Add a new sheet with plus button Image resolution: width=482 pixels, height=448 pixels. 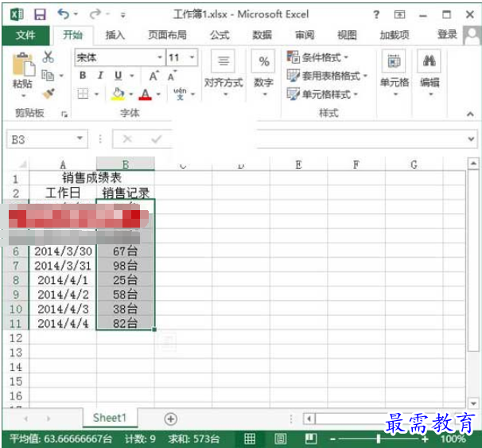point(170,419)
